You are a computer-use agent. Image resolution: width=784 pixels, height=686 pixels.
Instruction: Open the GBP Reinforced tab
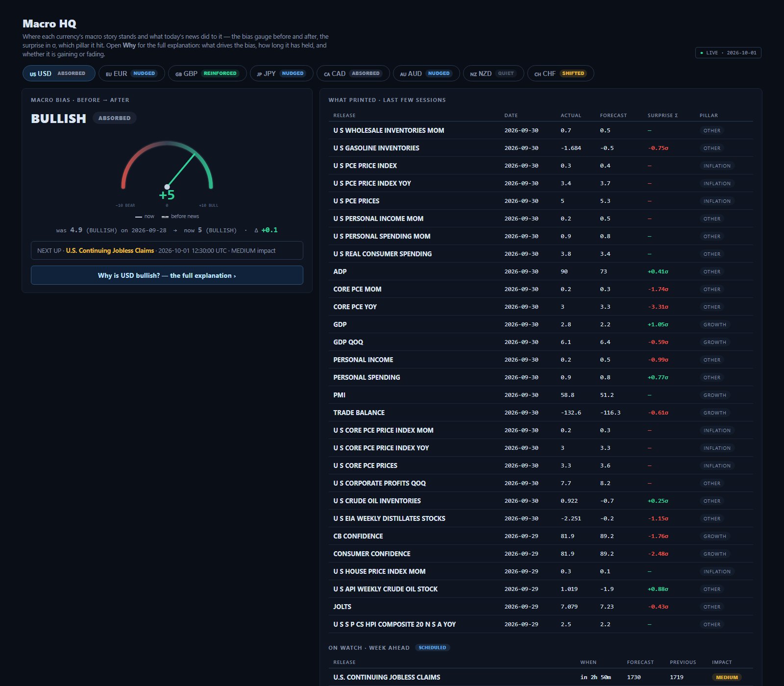(207, 73)
